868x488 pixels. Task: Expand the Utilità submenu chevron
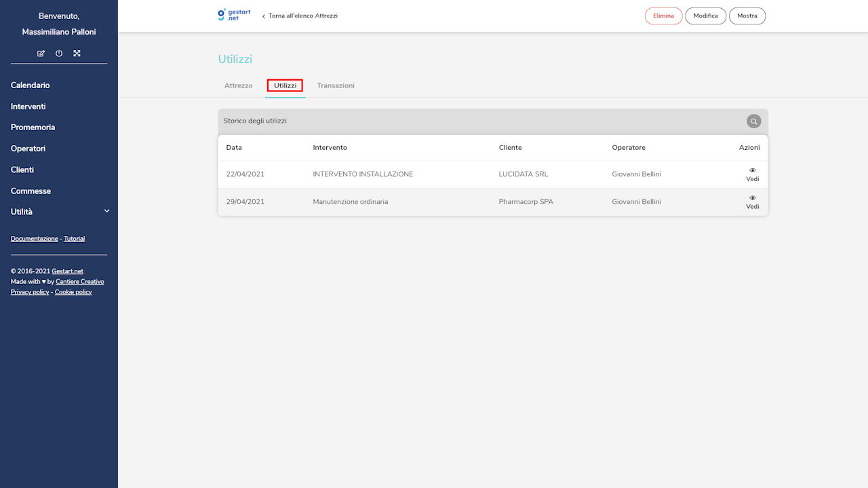point(106,211)
